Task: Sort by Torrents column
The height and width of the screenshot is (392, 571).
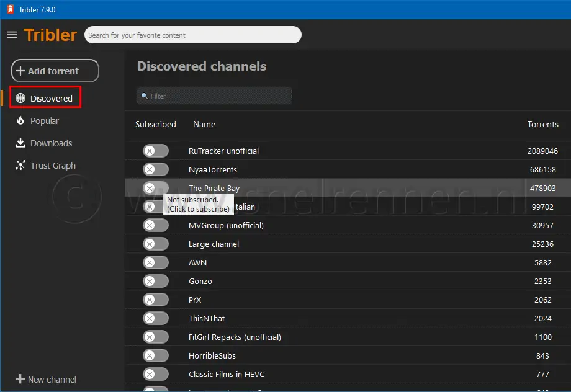Action: [542, 125]
